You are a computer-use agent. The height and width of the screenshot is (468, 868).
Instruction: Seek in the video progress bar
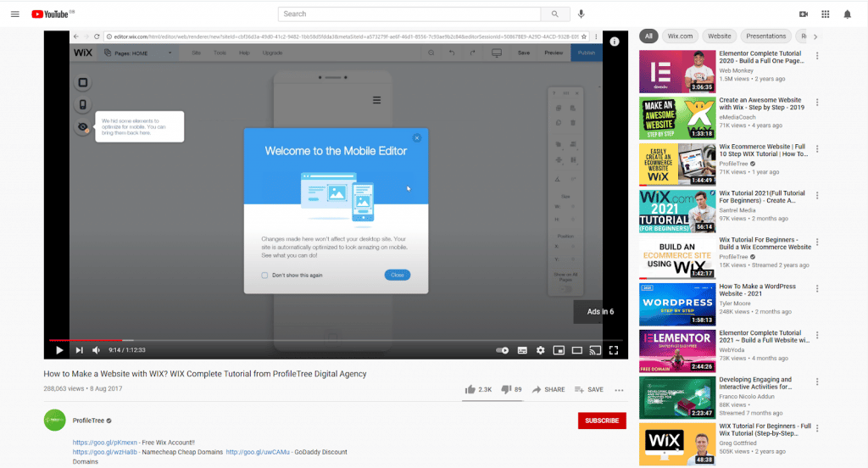click(x=336, y=340)
